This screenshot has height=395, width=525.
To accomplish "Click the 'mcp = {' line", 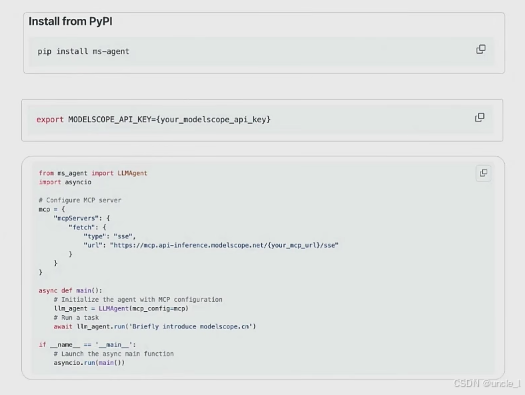I will [x=52, y=209].
